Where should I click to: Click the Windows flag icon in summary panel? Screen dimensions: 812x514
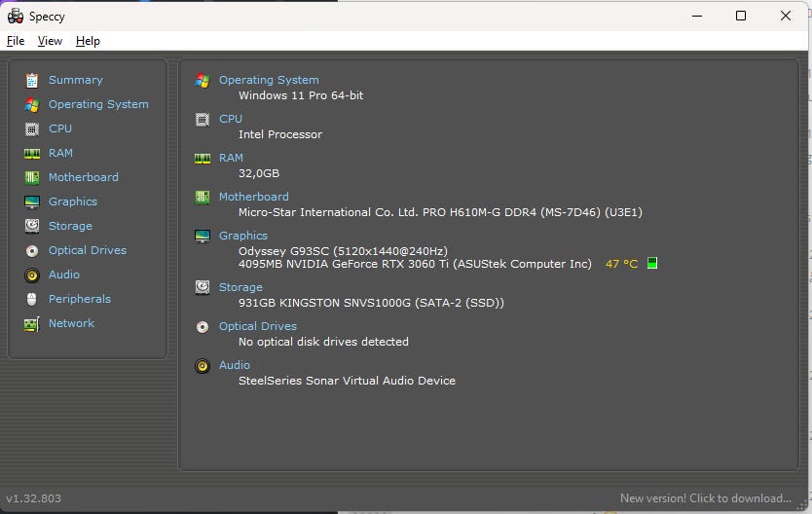[203, 80]
